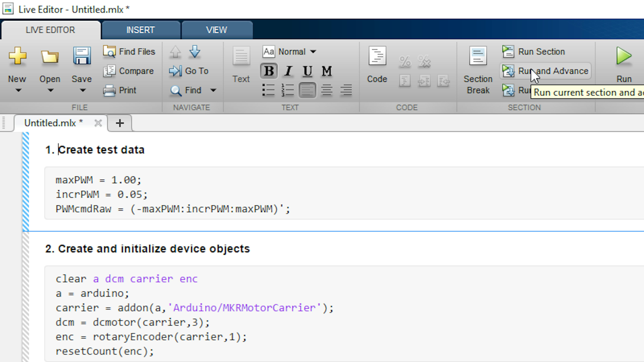
Task: Toggle Bold formatting
Action: click(269, 71)
